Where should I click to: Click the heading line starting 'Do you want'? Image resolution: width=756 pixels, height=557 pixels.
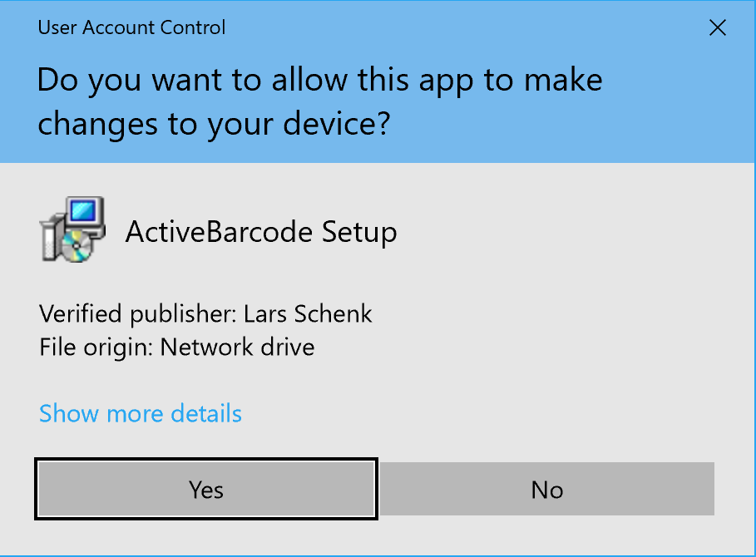point(319,81)
